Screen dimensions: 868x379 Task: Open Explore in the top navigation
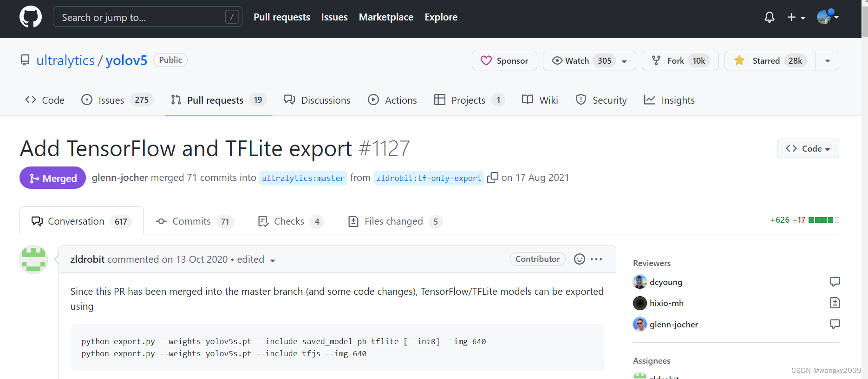click(441, 17)
